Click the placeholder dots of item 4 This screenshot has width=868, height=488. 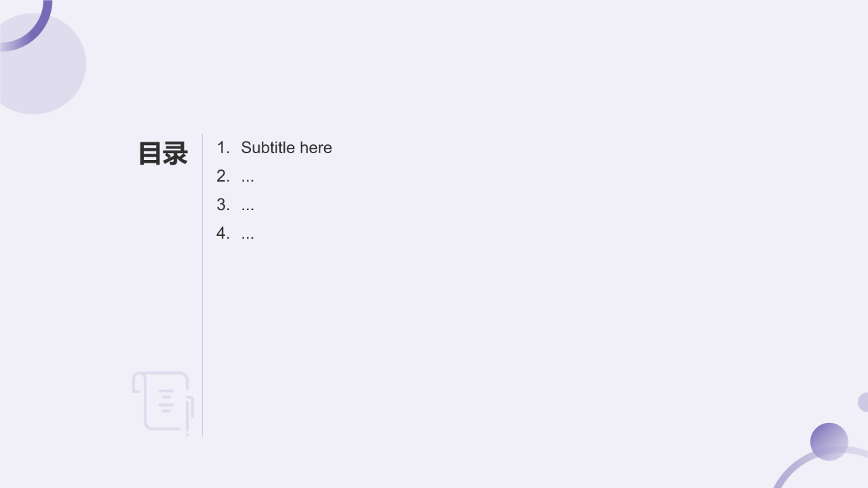pos(248,234)
